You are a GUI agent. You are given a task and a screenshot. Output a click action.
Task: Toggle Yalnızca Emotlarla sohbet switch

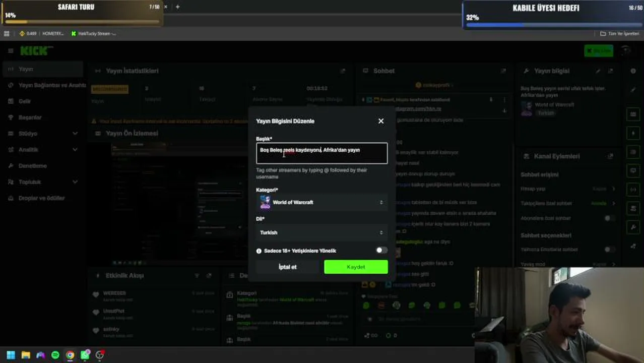tap(610, 250)
